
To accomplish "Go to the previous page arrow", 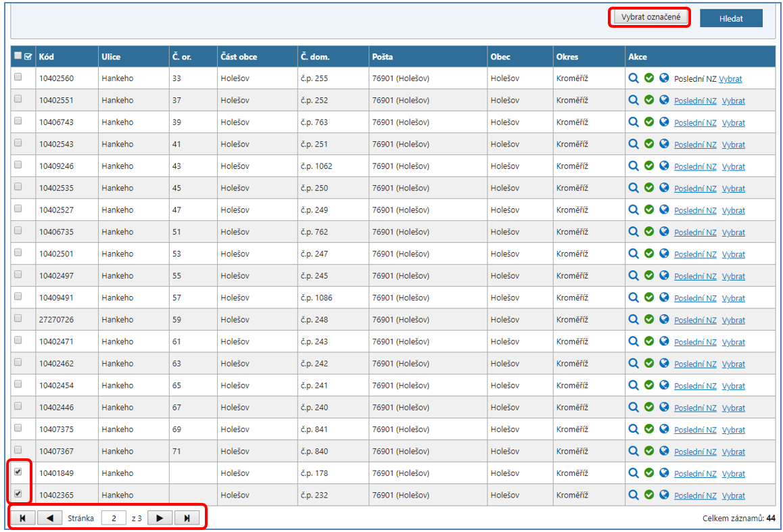I will point(49,518).
